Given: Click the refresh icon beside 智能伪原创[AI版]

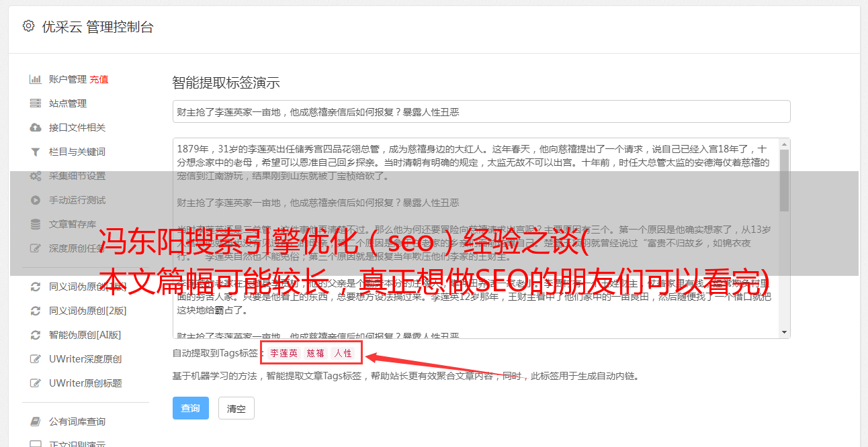Looking at the screenshot, I should pyautogui.click(x=36, y=335).
